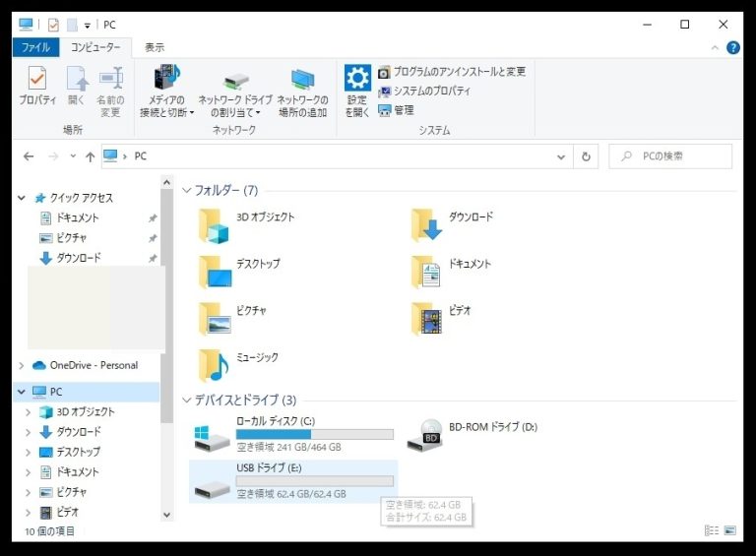The height and width of the screenshot is (556, 756).
Task: Select ピクチャ under クイック アクセス
Action: tap(71, 238)
